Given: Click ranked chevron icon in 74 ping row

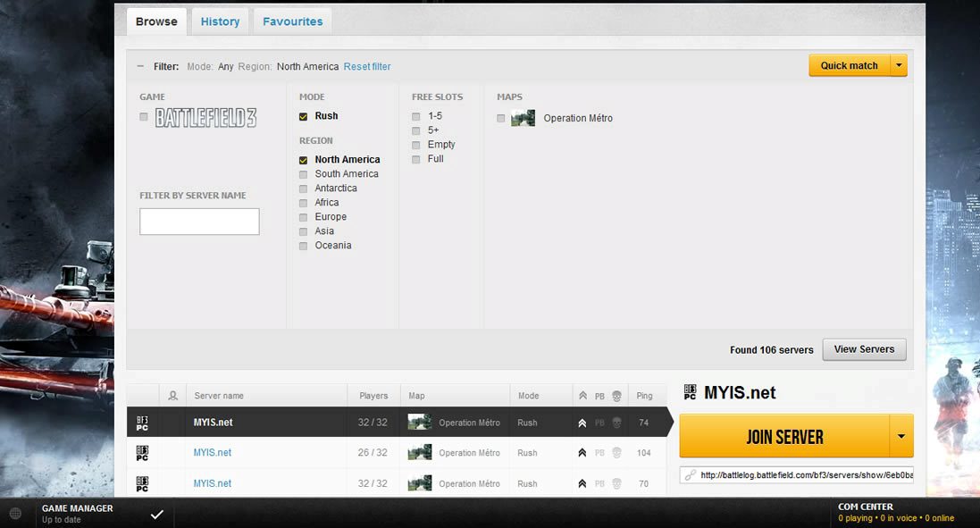Looking at the screenshot, I should pos(582,423).
